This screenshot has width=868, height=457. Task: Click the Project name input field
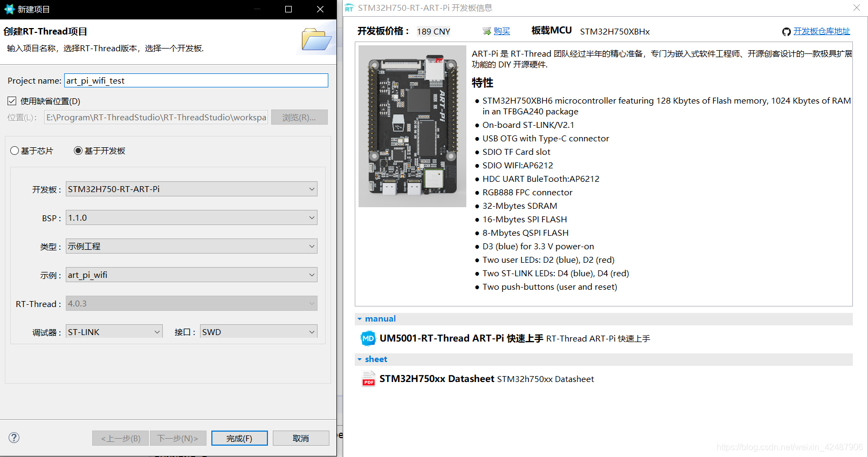click(x=196, y=80)
